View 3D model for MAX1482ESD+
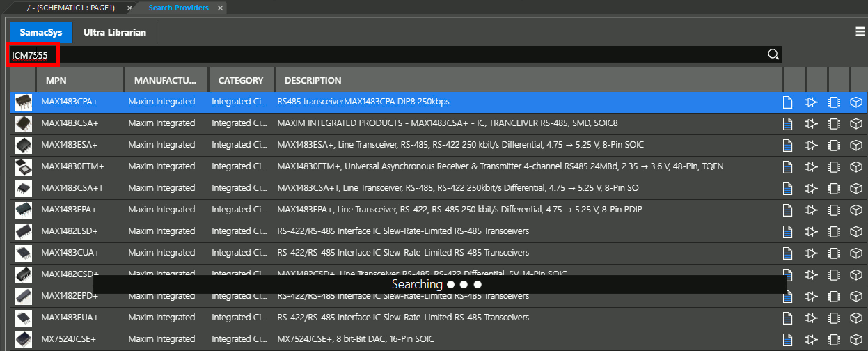The width and height of the screenshot is (868, 351). [x=856, y=232]
